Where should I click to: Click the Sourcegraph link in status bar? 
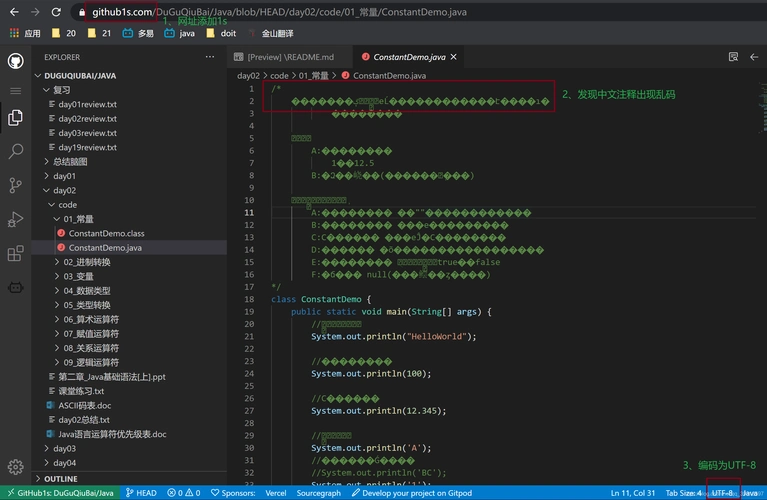point(318,493)
